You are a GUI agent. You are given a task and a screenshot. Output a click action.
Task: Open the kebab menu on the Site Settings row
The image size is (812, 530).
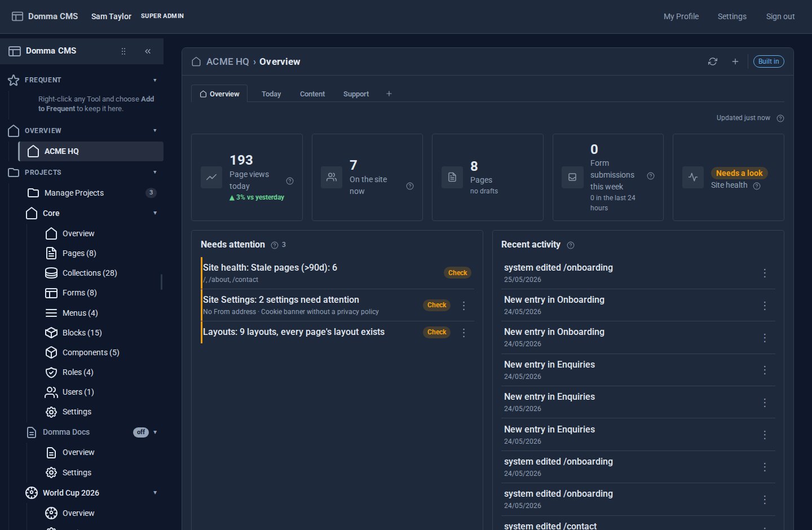pos(464,306)
